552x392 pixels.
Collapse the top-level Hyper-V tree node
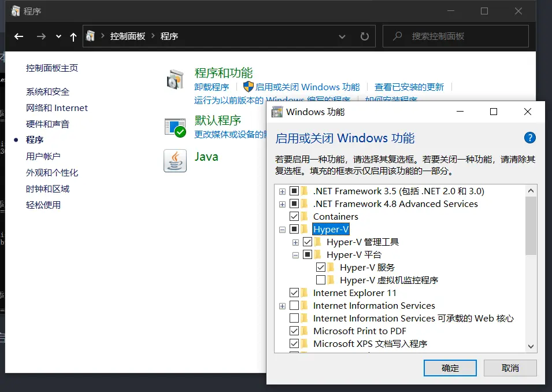282,230
